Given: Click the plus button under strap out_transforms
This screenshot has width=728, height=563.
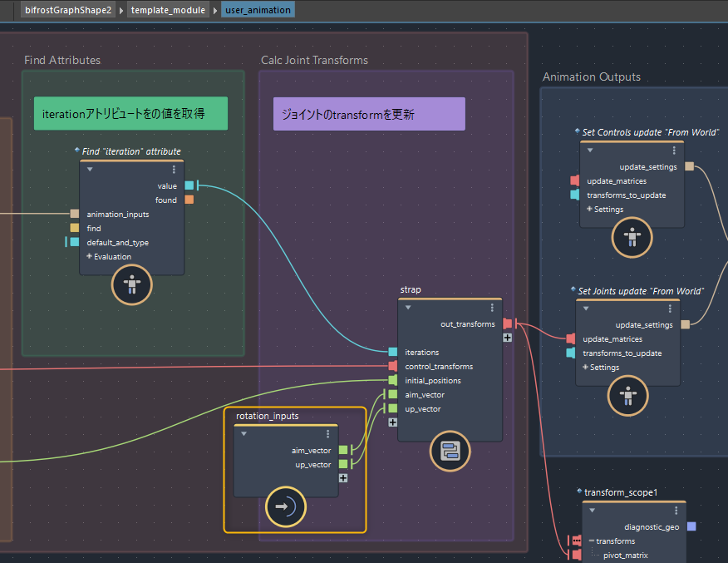Looking at the screenshot, I should [x=508, y=338].
